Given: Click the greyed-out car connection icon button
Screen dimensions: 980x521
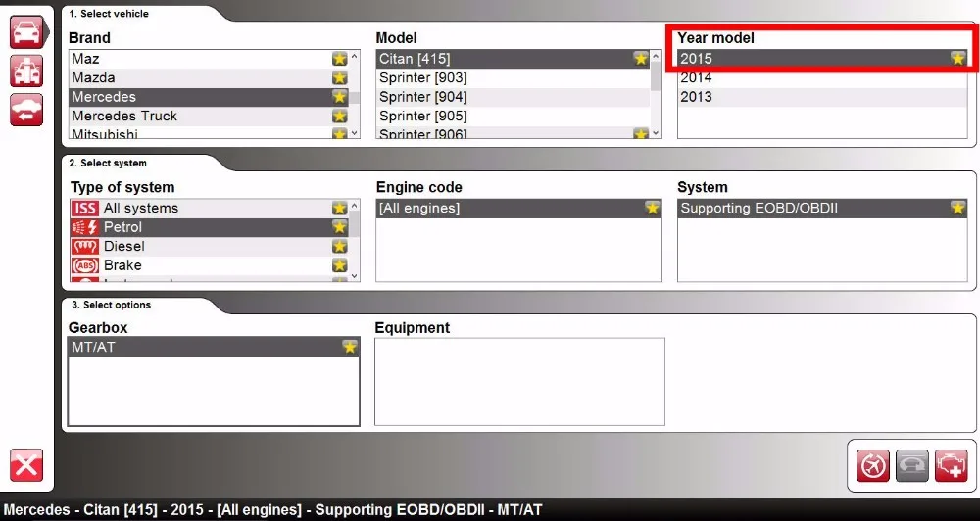Looking at the screenshot, I should 911,466.
